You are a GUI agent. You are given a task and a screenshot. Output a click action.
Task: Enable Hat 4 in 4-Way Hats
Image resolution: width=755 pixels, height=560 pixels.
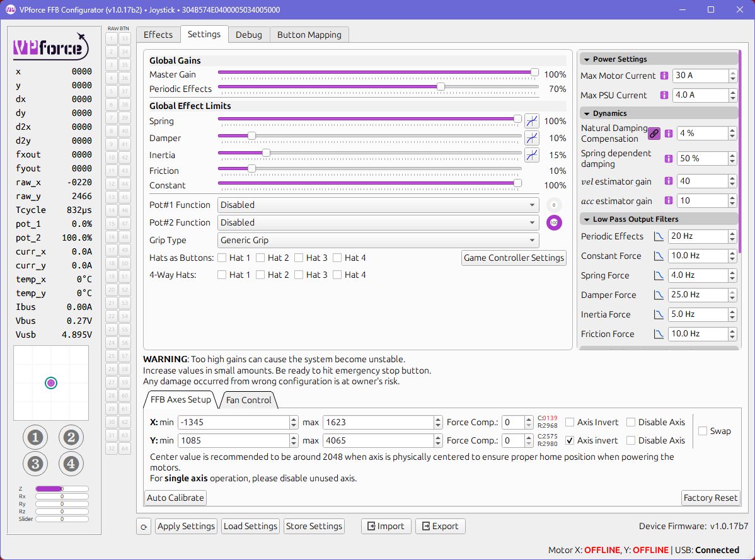[337, 275]
